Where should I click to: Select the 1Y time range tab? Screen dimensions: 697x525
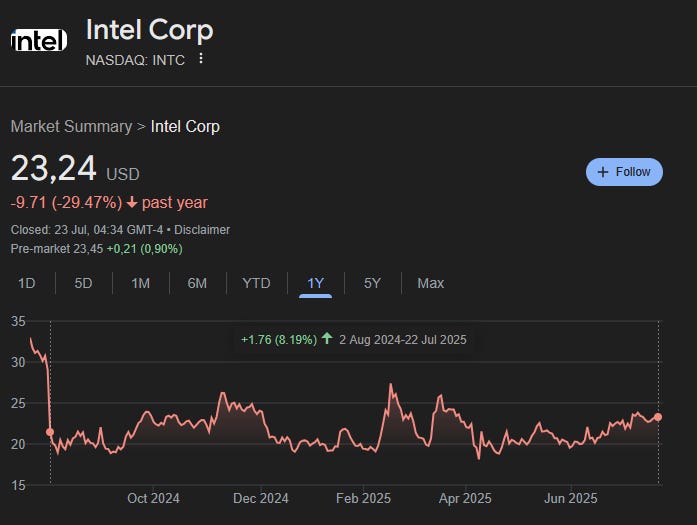pos(316,283)
